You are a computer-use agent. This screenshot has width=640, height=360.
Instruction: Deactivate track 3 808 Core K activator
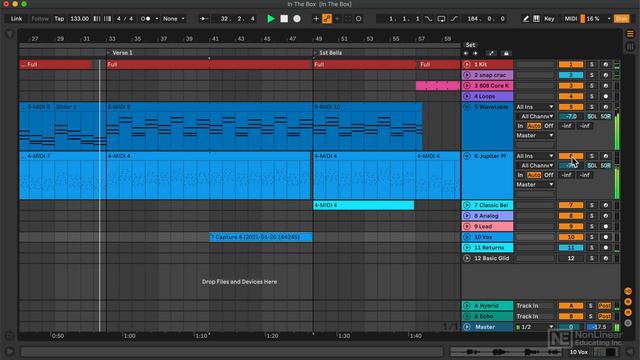(571, 86)
